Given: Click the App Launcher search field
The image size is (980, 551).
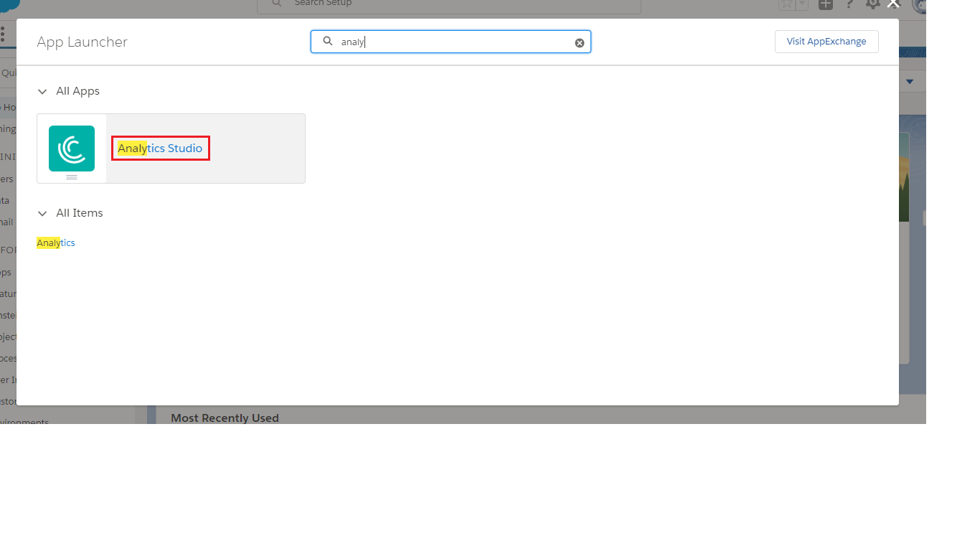Looking at the screenshot, I should click(452, 42).
